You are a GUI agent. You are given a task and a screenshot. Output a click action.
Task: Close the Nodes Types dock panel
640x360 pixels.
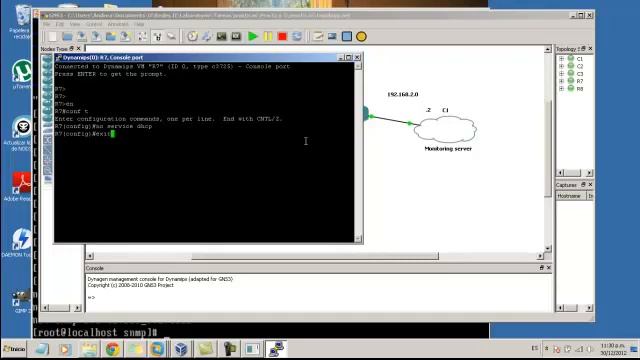tap(79, 49)
